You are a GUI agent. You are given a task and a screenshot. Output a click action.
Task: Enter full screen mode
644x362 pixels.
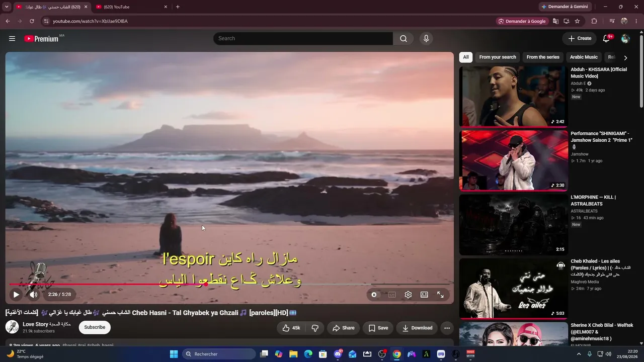coord(440,295)
